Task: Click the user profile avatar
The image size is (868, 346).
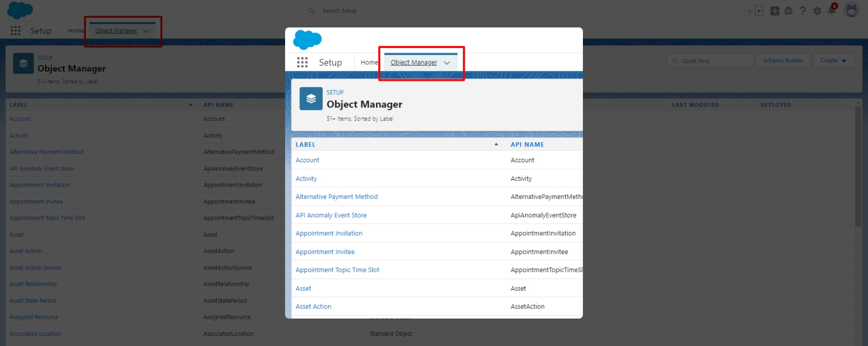Action: tap(852, 10)
